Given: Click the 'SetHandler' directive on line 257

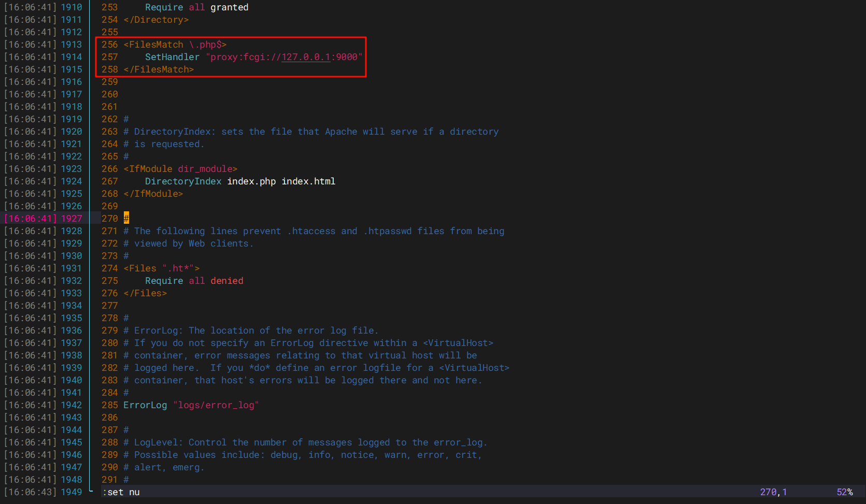Looking at the screenshot, I should tap(172, 57).
